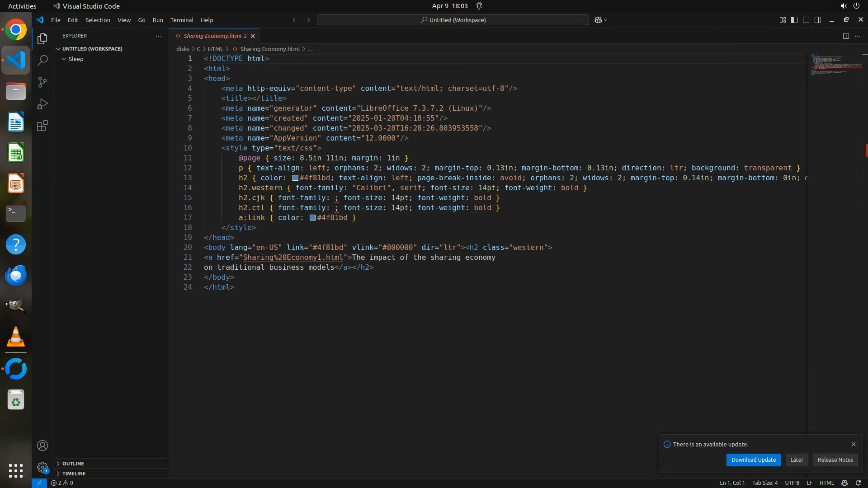Open the Search view in activity bar

tap(42, 61)
